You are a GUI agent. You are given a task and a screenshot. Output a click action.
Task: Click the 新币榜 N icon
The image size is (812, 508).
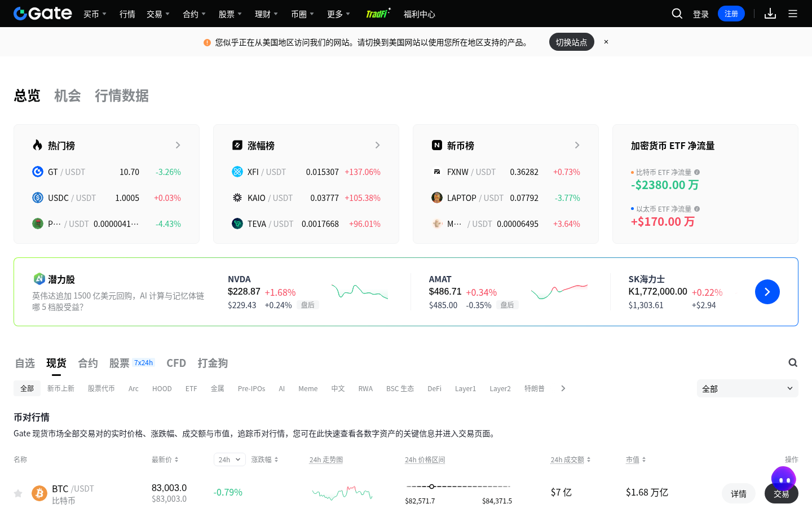(x=437, y=145)
